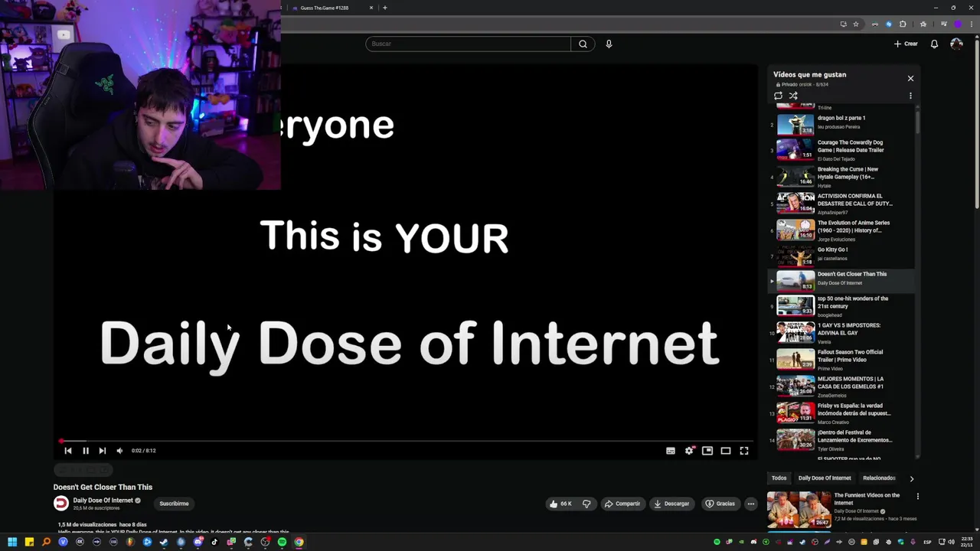The width and height of the screenshot is (980, 551).
Task: Select the Todos filter chip
Action: [779, 478]
